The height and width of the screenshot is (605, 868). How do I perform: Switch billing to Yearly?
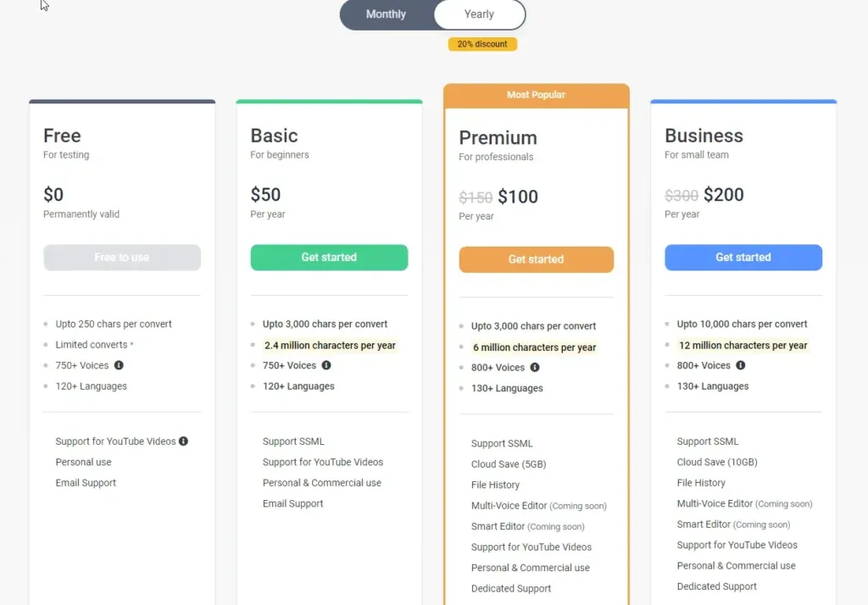pos(480,14)
